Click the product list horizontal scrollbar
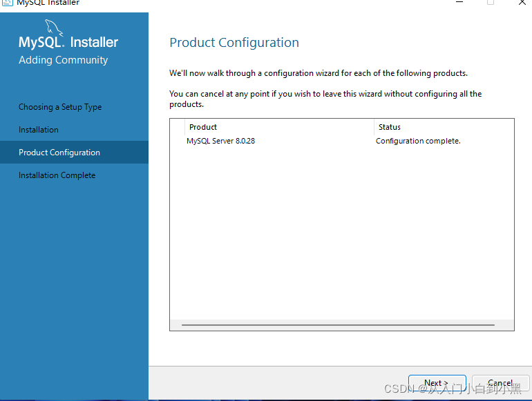 click(x=338, y=324)
